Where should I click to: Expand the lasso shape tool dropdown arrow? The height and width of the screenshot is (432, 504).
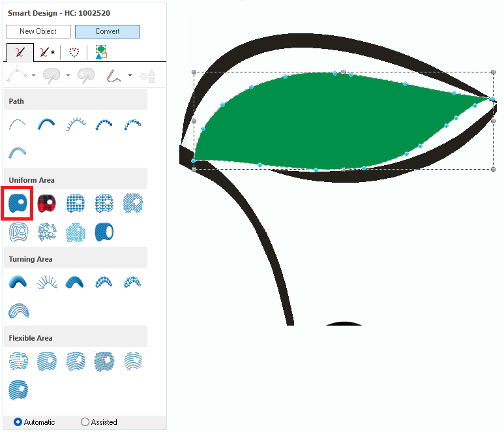coord(68,76)
